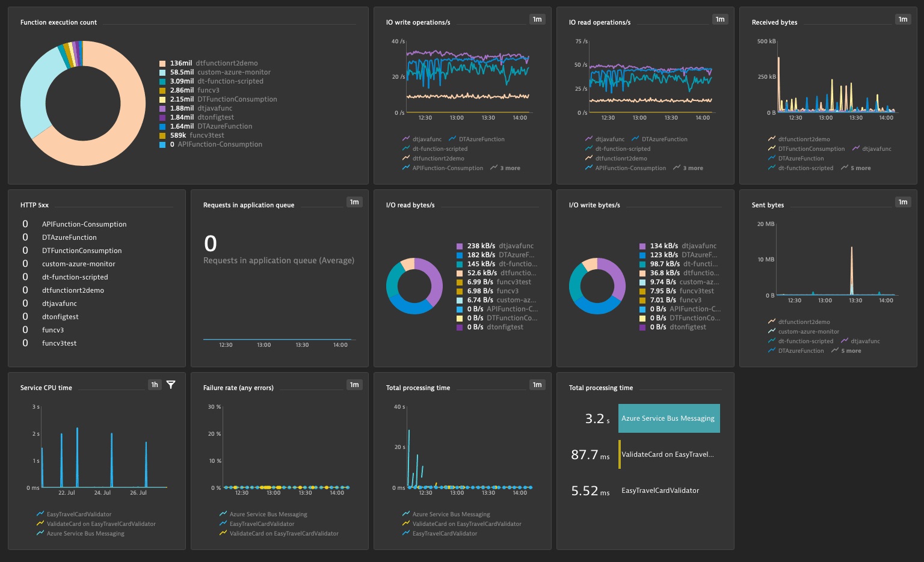Open the I/O read bytes/s tile title

pyautogui.click(x=410, y=205)
